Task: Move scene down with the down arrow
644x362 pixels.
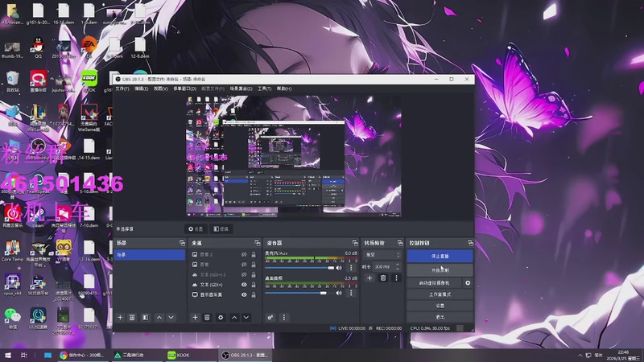Action: (x=171, y=317)
